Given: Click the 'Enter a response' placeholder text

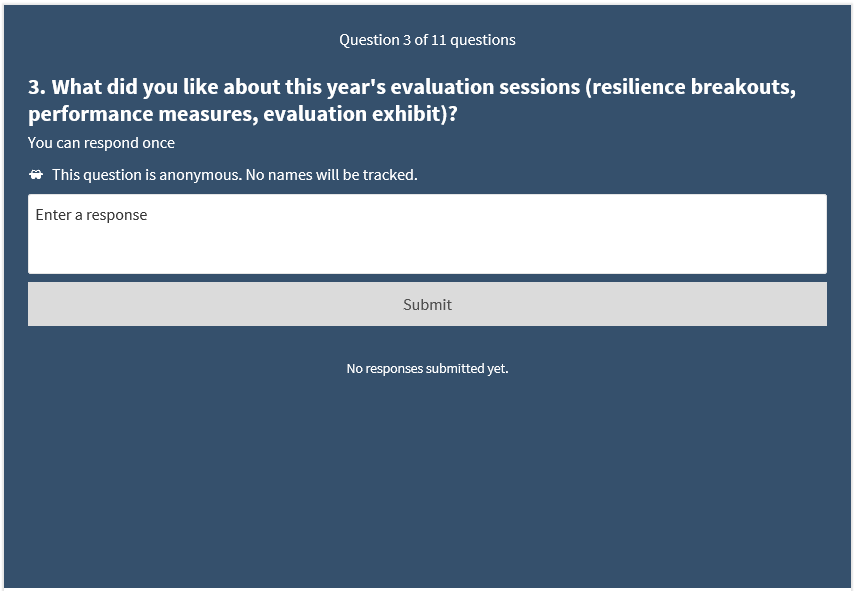Looking at the screenshot, I should (91, 215).
